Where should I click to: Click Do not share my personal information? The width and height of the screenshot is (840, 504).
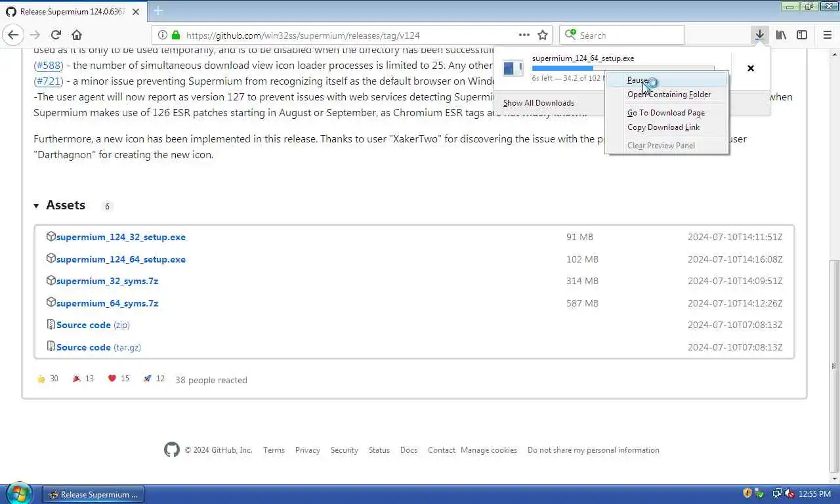coord(593,450)
